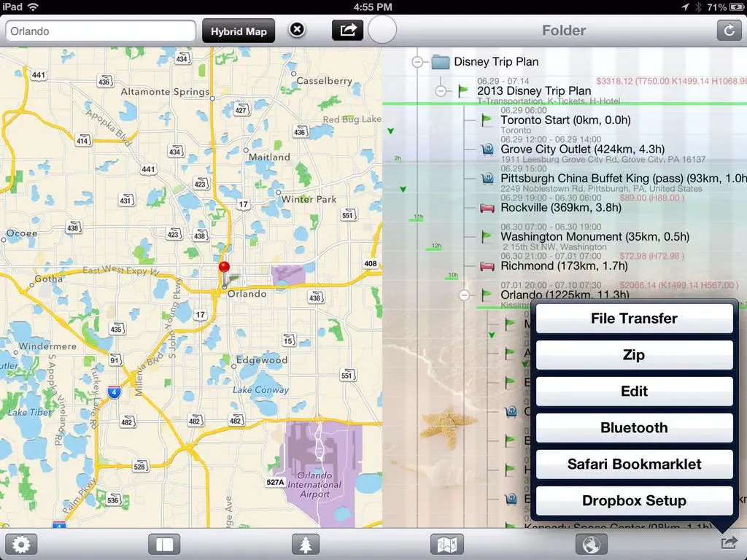Screen dimensions: 747x560
Task: Choose Edit from the popup menu
Action: pyautogui.click(x=634, y=391)
